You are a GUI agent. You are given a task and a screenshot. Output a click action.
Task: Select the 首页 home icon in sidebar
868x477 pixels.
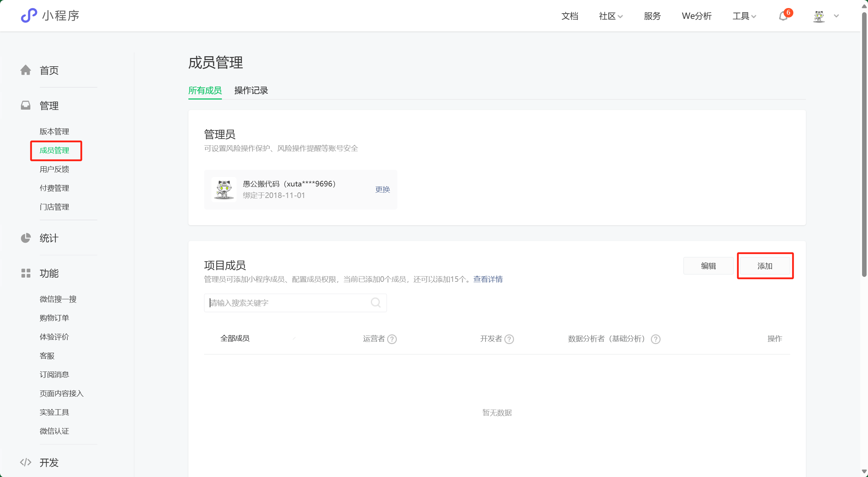click(x=26, y=70)
